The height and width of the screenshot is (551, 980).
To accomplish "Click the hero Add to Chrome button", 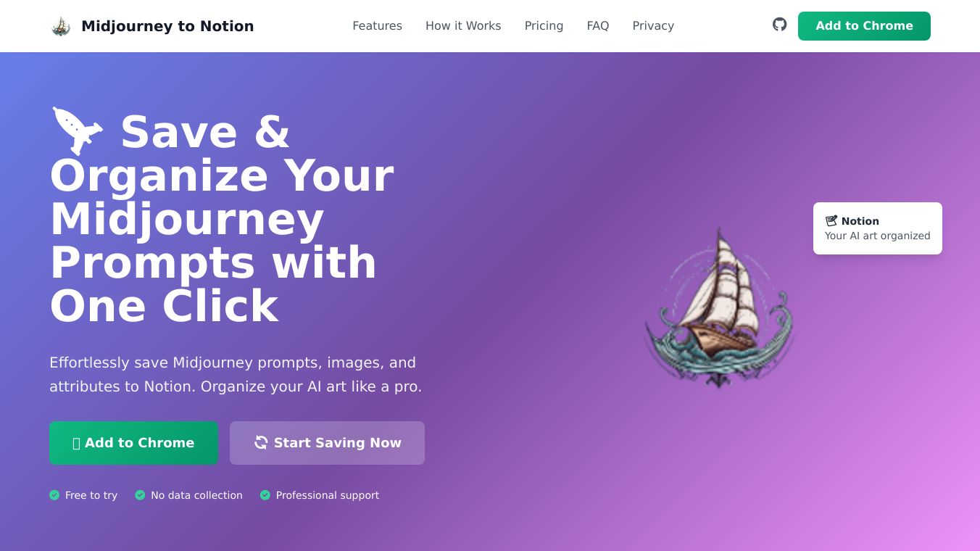I will coord(133,443).
